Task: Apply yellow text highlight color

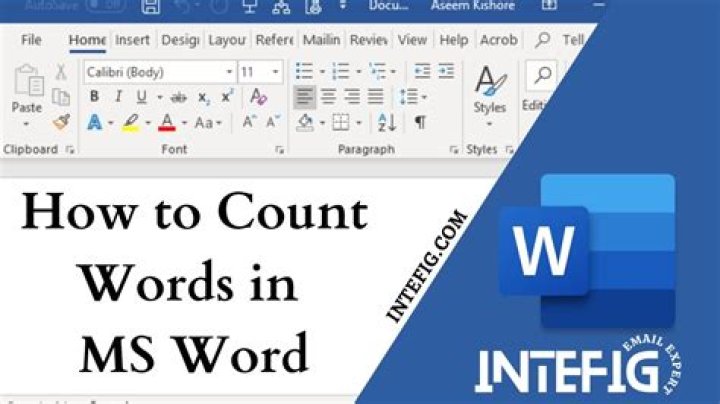Action: (x=131, y=123)
